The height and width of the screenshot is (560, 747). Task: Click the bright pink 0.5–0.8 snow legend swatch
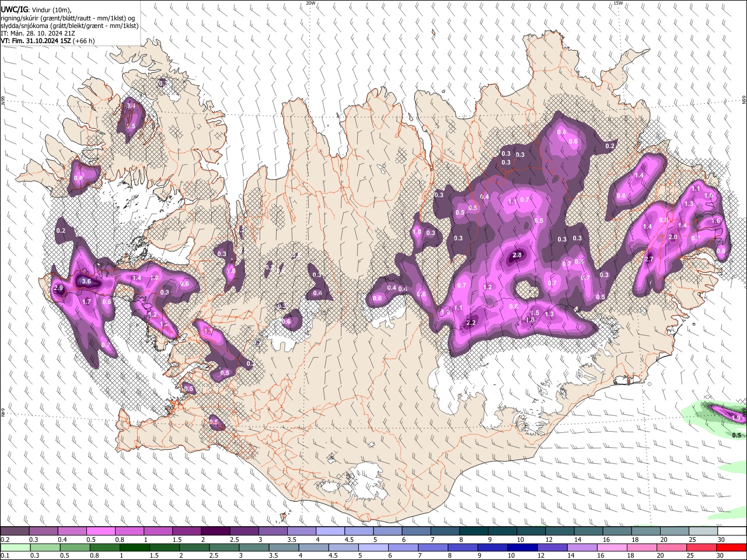coord(101,531)
